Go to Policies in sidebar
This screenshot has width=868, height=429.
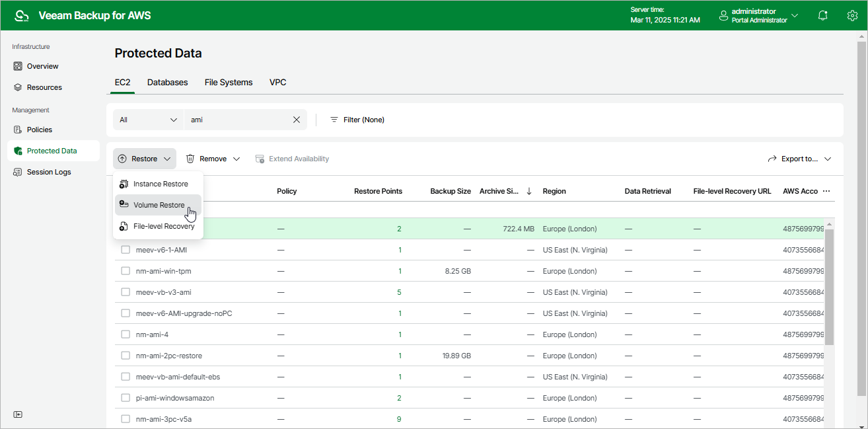pyautogui.click(x=39, y=130)
